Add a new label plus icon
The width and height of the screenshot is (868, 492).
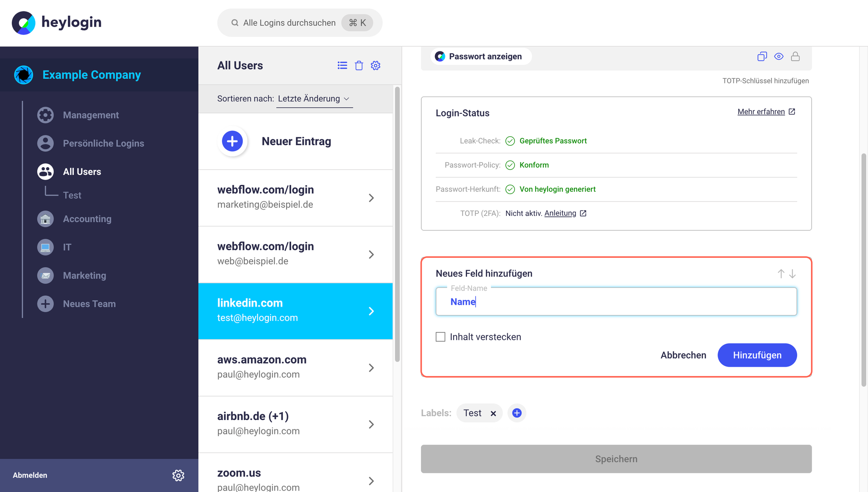[517, 413]
